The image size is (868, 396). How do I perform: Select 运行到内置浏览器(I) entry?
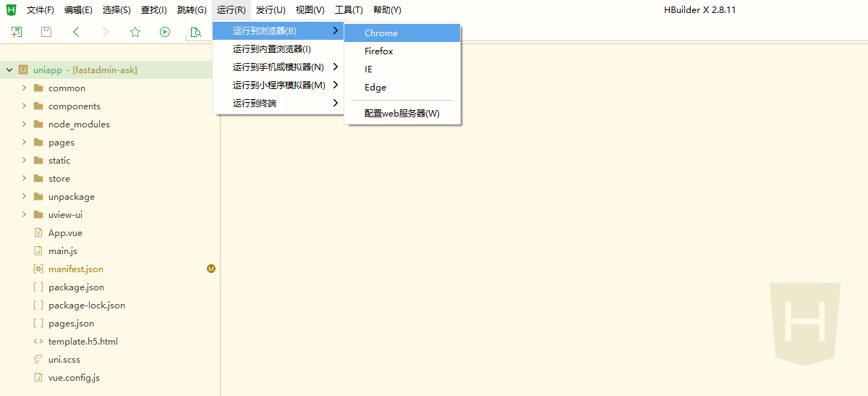278,49
